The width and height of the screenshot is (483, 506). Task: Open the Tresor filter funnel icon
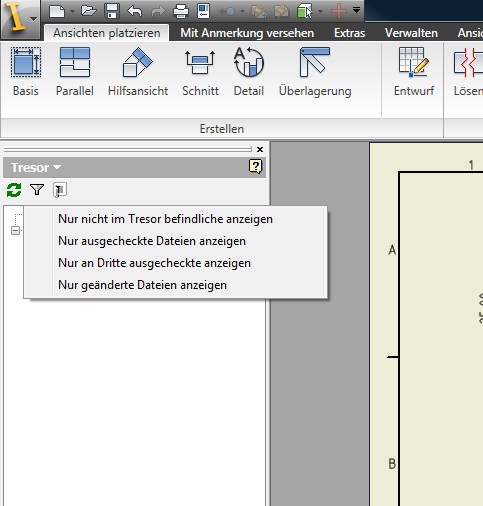(37, 190)
